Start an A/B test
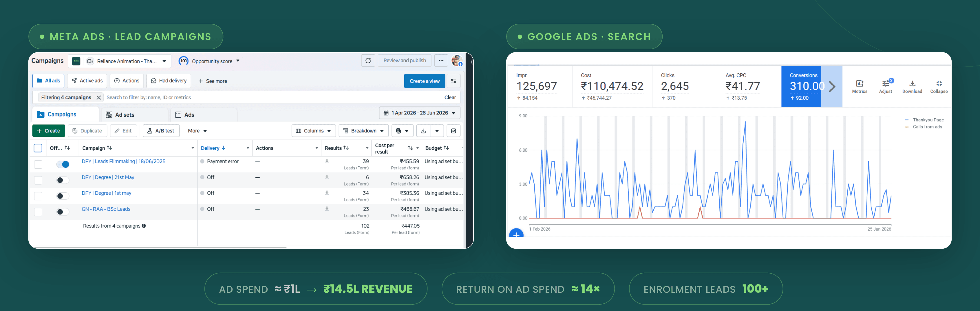Image resolution: width=980 pixels, height=311 pixels. pyautogui.click(x=161, y=130)
